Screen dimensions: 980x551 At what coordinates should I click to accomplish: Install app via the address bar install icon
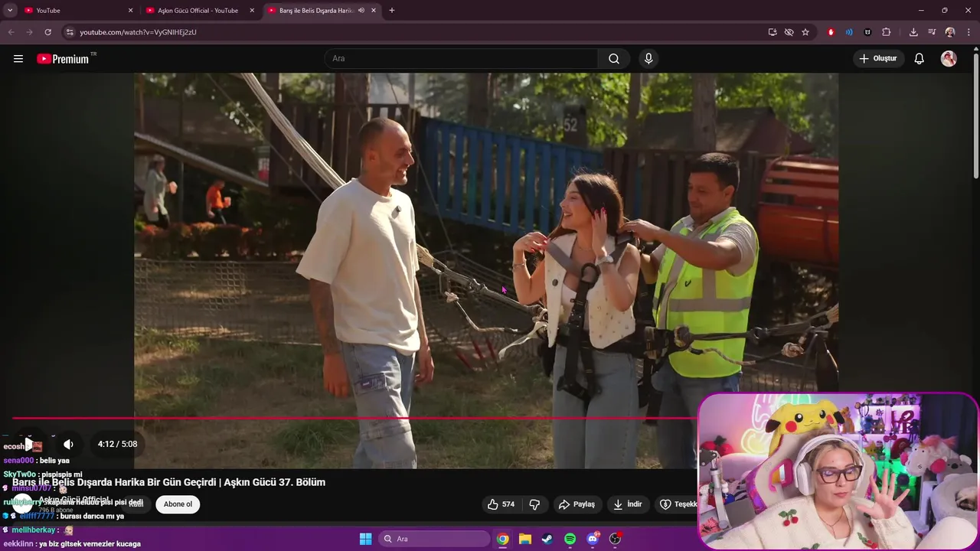773,32
